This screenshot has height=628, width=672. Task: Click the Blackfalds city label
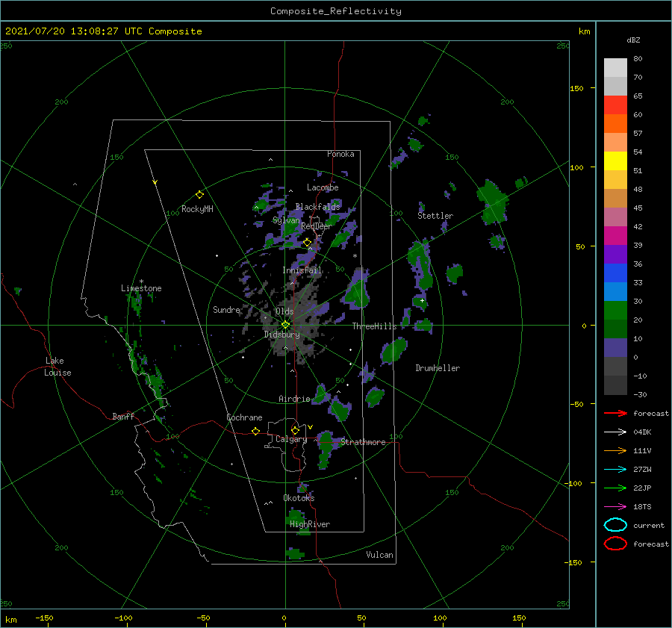[x=317, y=207]
